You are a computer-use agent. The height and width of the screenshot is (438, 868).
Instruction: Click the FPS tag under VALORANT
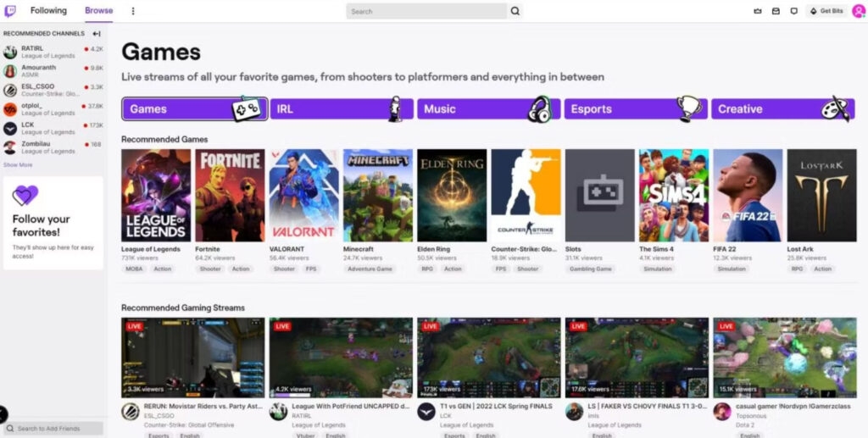tap(311, 269)
